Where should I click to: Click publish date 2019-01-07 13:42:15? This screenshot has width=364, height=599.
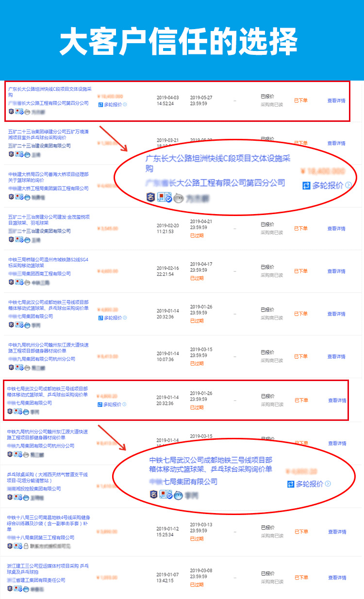click(x=167, y=577)
